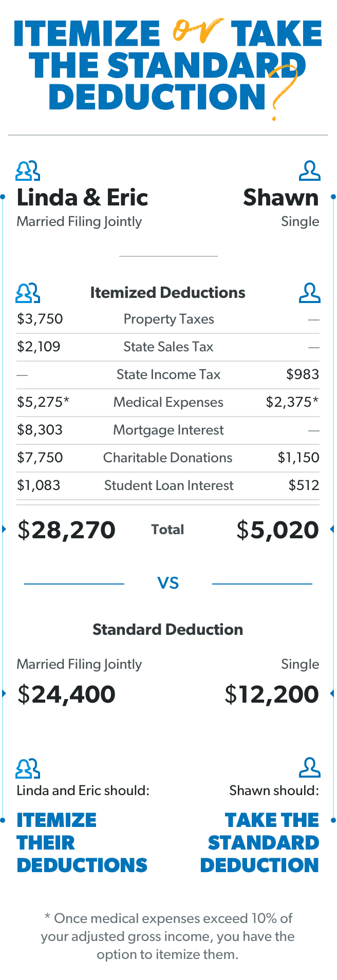This screenshot has width=337, height=980.
Task: Click couple icon beside Itemized Deductions heading
Action: point(28,293)
